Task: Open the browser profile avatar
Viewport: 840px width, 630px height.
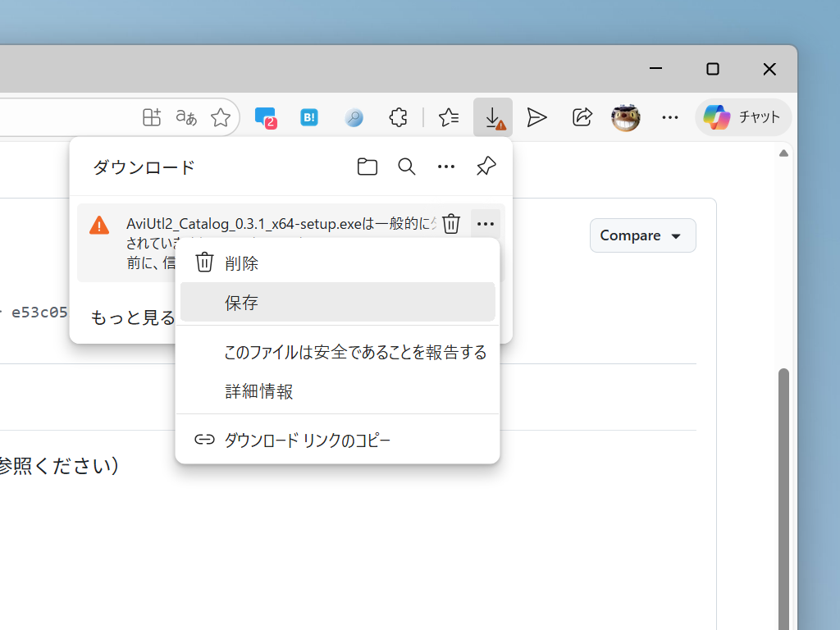Action: click(625, 117)
